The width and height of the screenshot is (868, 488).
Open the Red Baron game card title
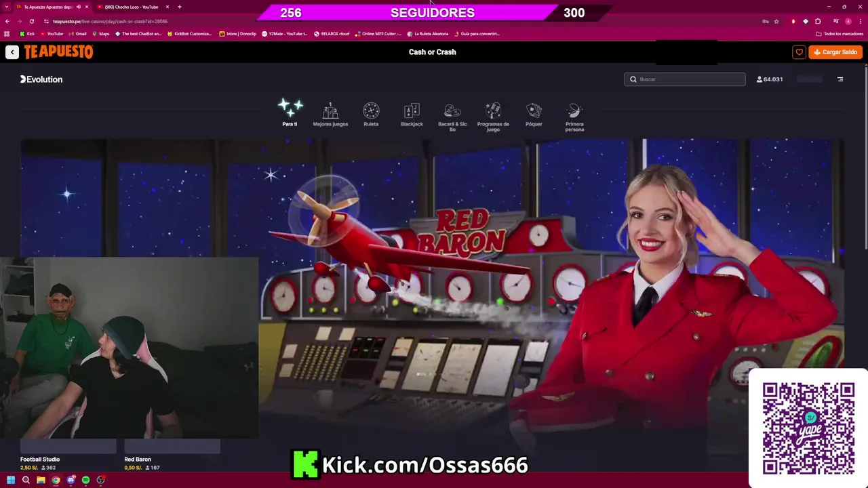(138, 460)
